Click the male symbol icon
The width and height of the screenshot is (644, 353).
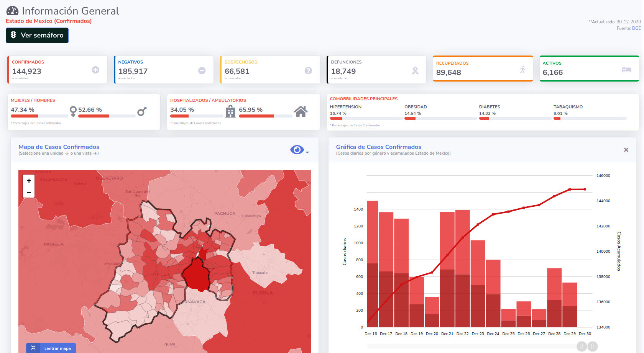click(x=142, y=111)
